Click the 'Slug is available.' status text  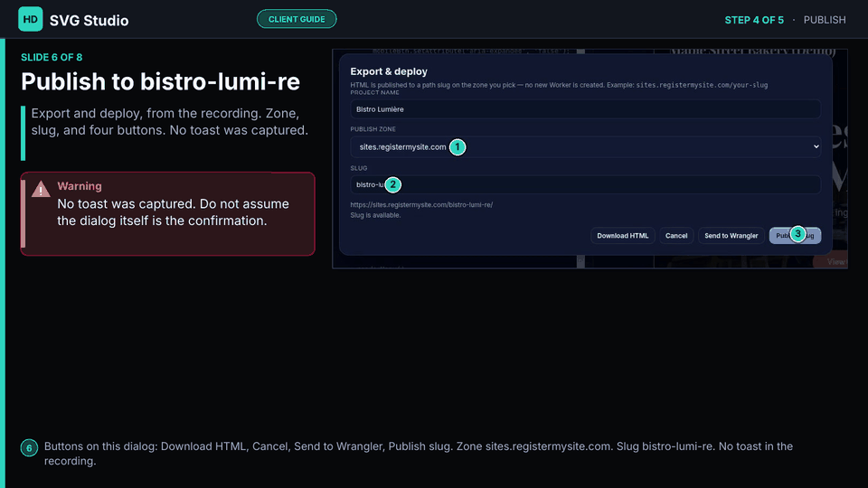(x=375, y=215)
